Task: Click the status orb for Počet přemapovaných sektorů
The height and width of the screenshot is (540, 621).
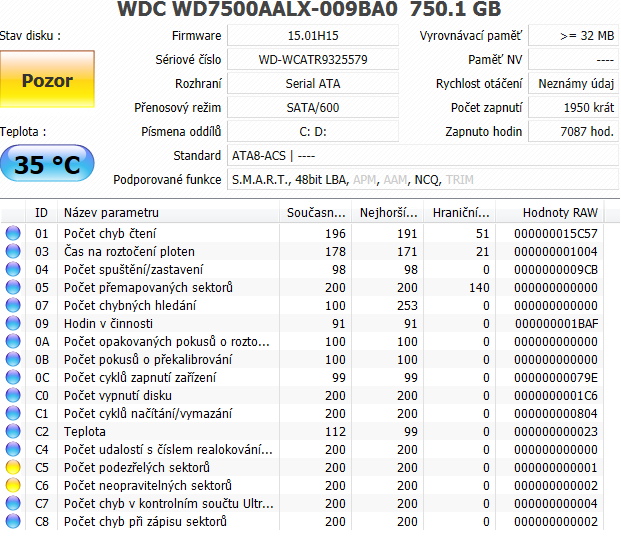Action: click(13, 287)
